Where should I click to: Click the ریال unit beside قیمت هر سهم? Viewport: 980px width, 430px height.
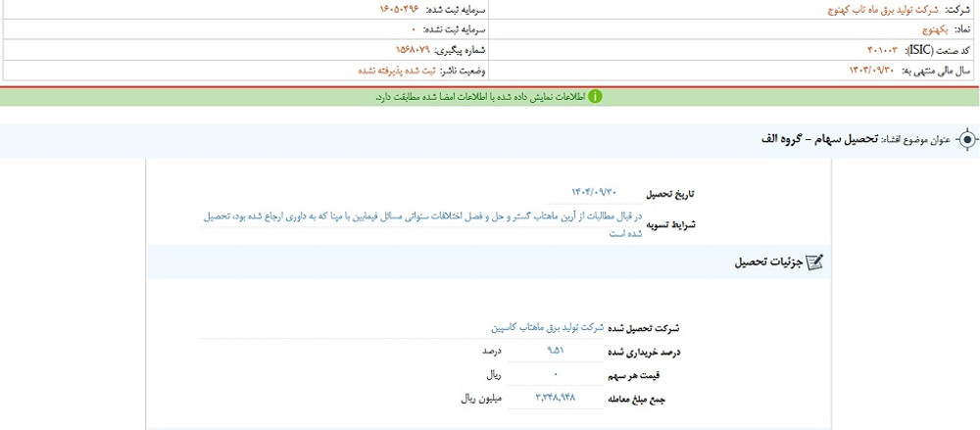pyautogui.click(x=495, y=375)
